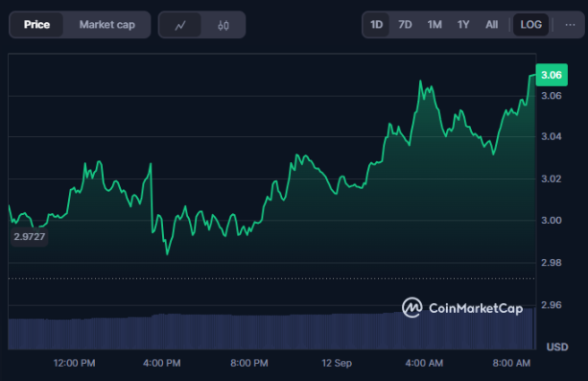
Task: Click the CoinMarketCap logo watermark
Action: point(462,308)
